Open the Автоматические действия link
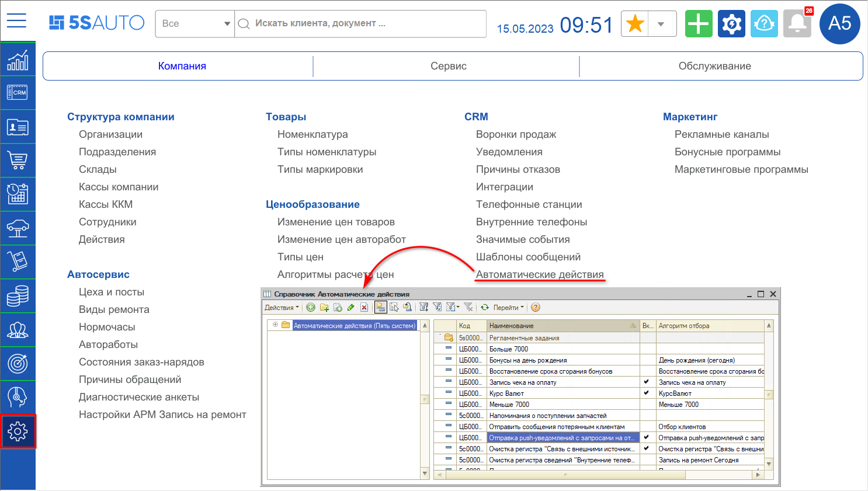 coord(540,274)
